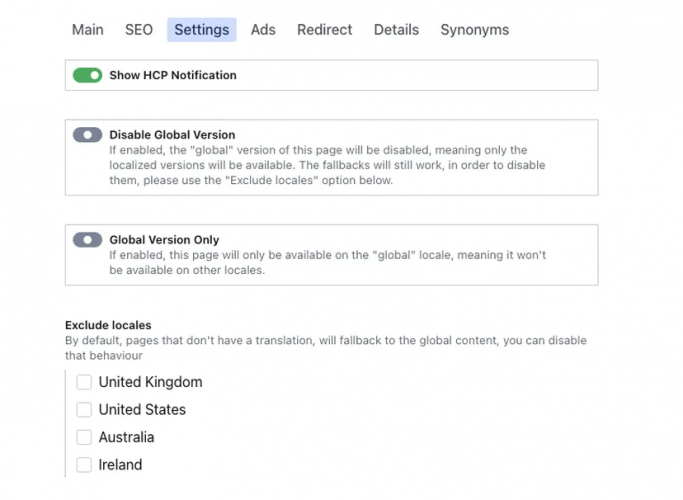Check the Ireland locale checkbox
Viewport: 683px width, 500px height.
84,465
